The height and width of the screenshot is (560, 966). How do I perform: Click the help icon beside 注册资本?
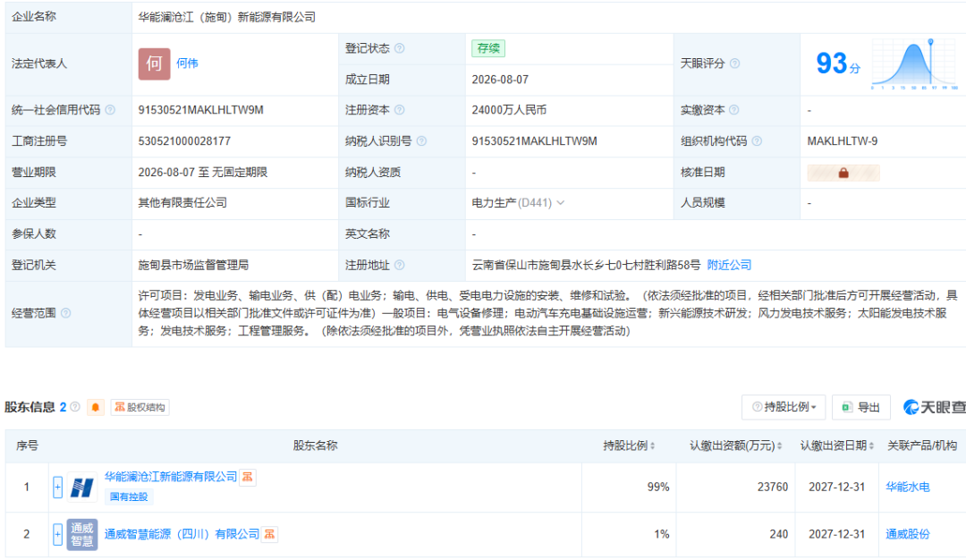coord(399,110)
